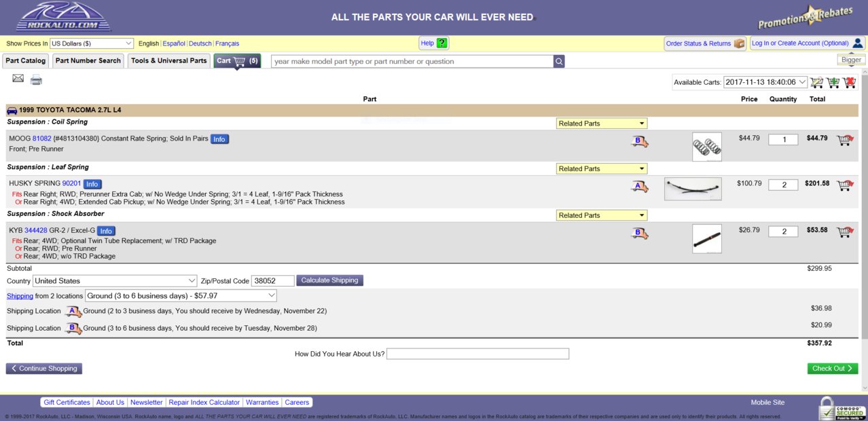Click warehouse A icon for Husky Spring
The height and width of the screenshot is (421, 868).
(x=640, y=186)
